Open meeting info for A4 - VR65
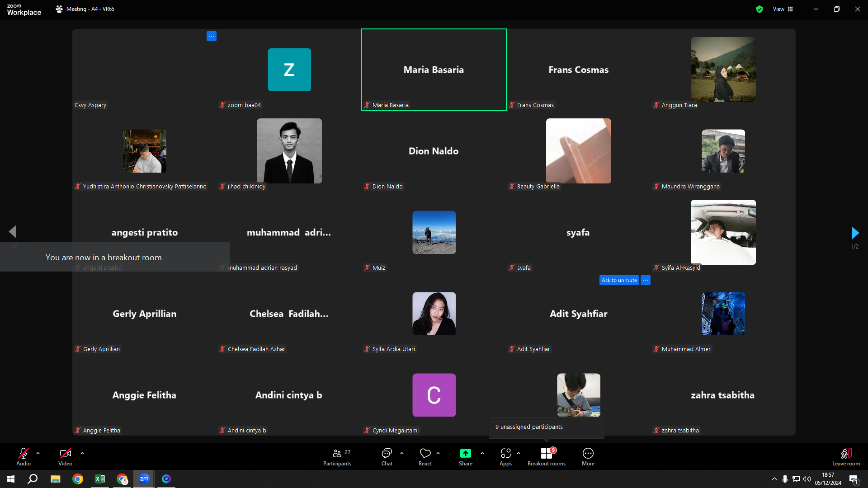 [85, 9]
